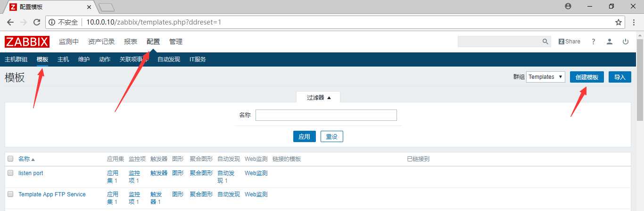This screenshot has height=211, width=644.
Task: Click the 名称 filter input field
Action: pyautogui.click(x=326, y=115)
